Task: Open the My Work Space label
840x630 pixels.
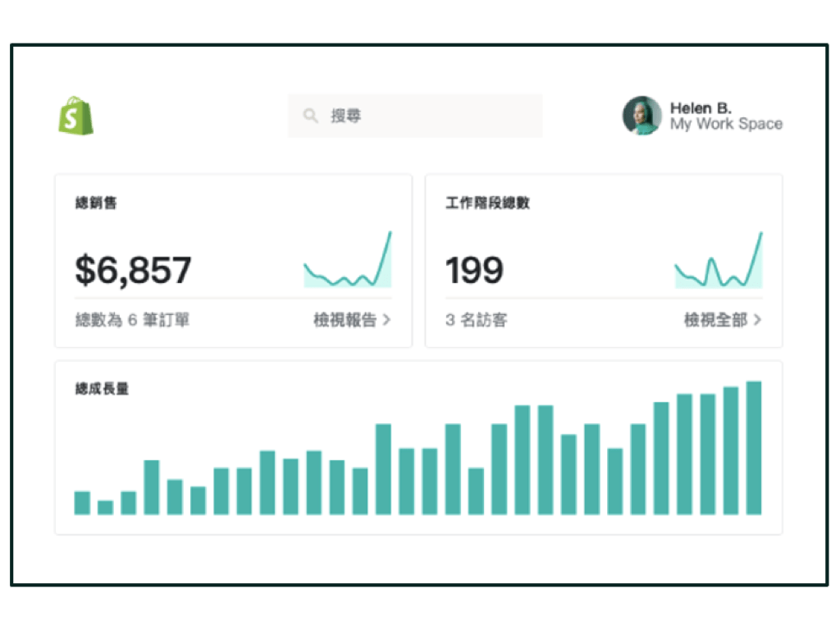Action: tap(726, 125)
